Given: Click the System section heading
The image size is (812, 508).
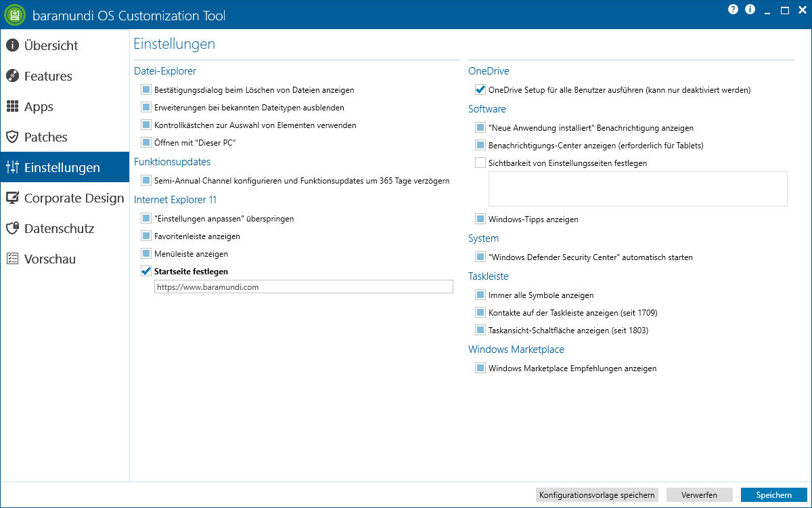Looking at the screenshot, I should (483, 238).
